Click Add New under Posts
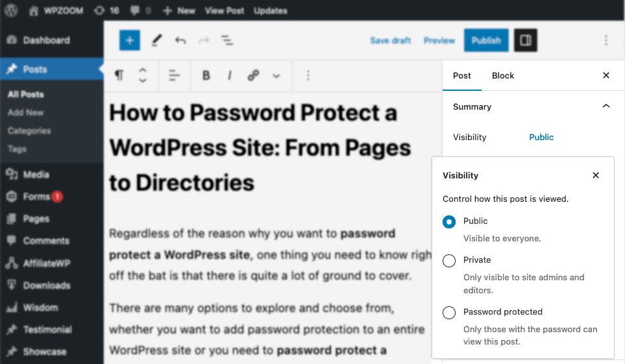Image resolution: width=625 pixels, height=364 pixels. point(25,112)
